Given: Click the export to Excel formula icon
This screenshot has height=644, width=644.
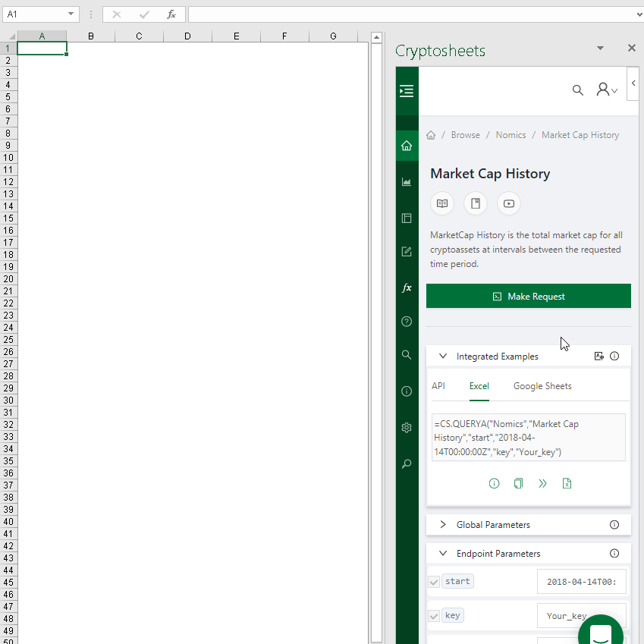Looking at the screenshot, I should [x=567, y=483].
